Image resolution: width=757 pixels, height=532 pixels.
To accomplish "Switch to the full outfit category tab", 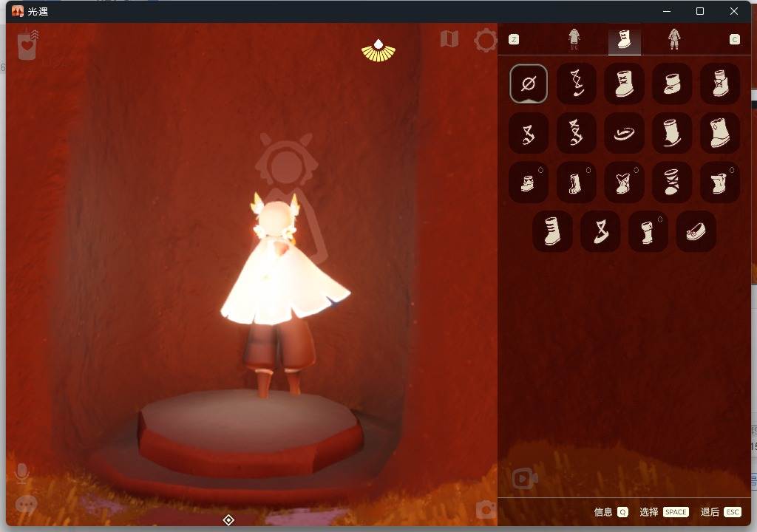I will click(674, 39).
